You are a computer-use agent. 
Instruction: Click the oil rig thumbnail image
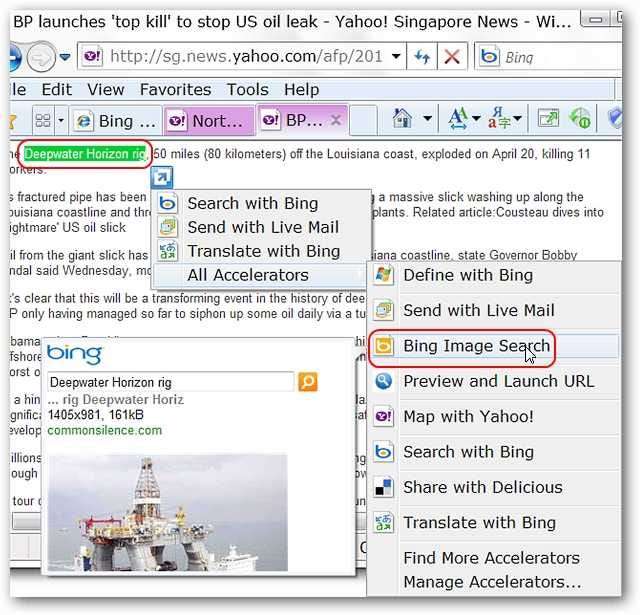(167, 512)
